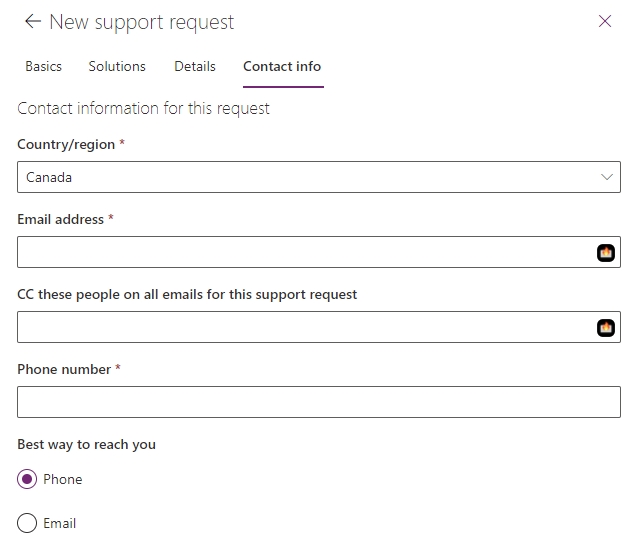Click into the Phone number text box
This screenshot has height=550, width=626.
tap(318, 402)
